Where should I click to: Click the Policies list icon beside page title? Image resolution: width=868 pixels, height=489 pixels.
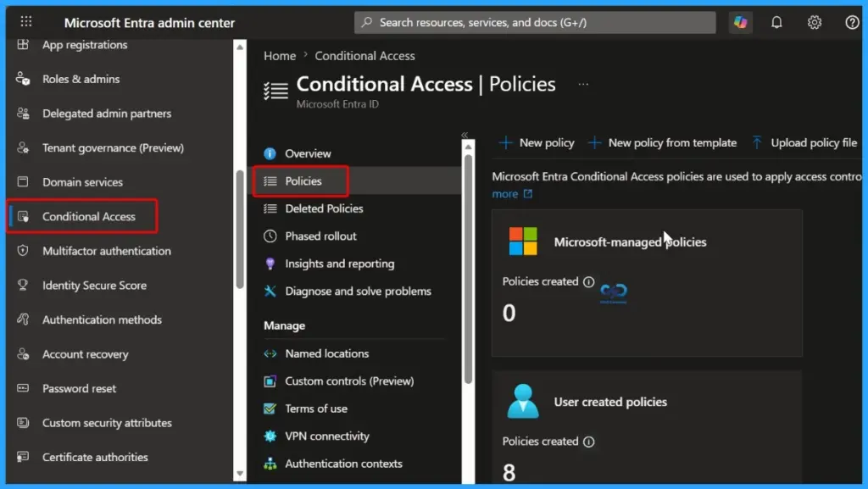click(x=275, y=90)
